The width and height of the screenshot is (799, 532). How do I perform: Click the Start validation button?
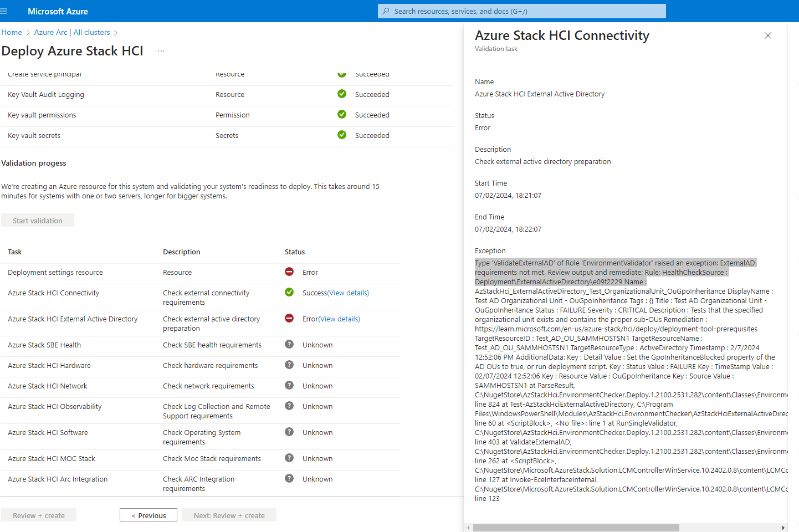coord(38,221)
